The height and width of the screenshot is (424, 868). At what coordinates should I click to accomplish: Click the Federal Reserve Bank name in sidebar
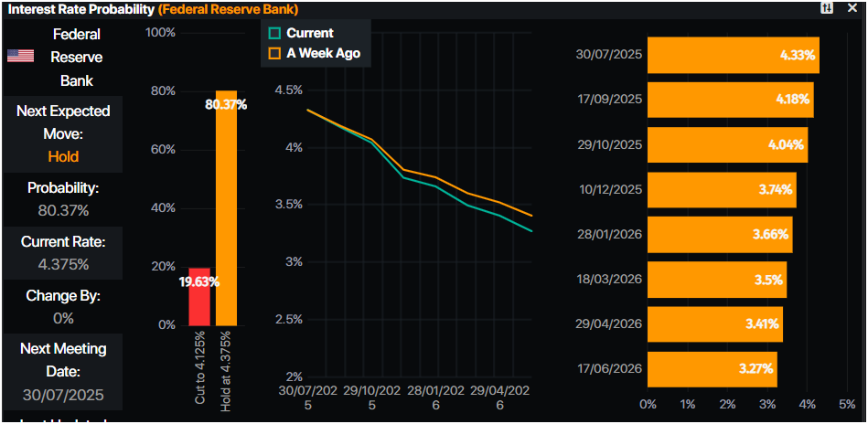coord(77,57)
